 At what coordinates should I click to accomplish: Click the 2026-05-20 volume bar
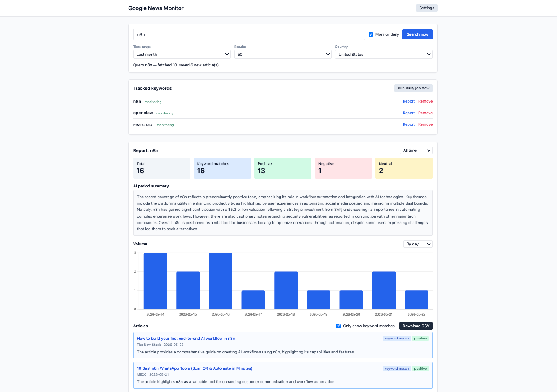[351, 300]
